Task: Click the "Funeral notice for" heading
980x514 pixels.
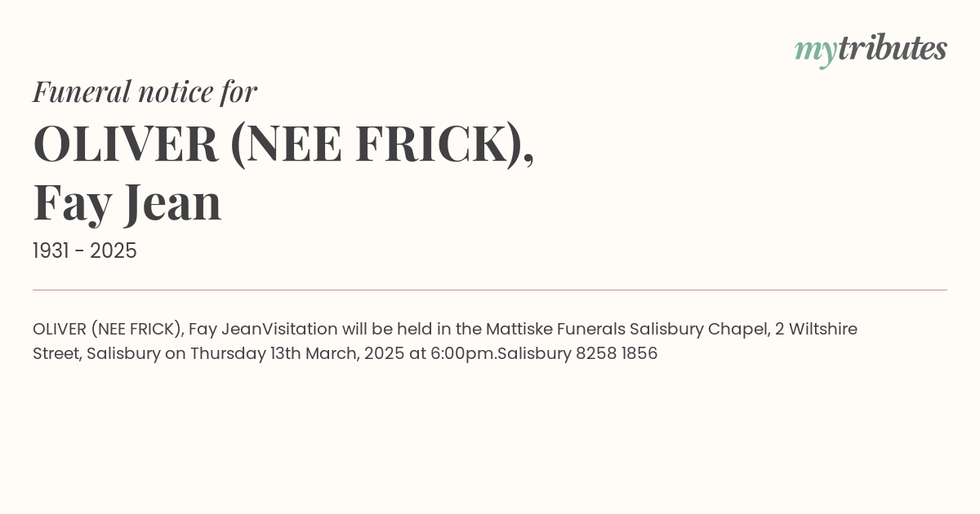Action: click(145, 91)
